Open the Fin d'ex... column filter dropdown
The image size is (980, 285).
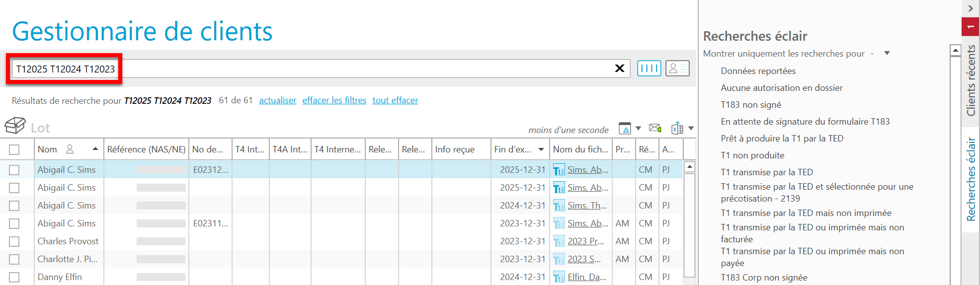(541, 149)
